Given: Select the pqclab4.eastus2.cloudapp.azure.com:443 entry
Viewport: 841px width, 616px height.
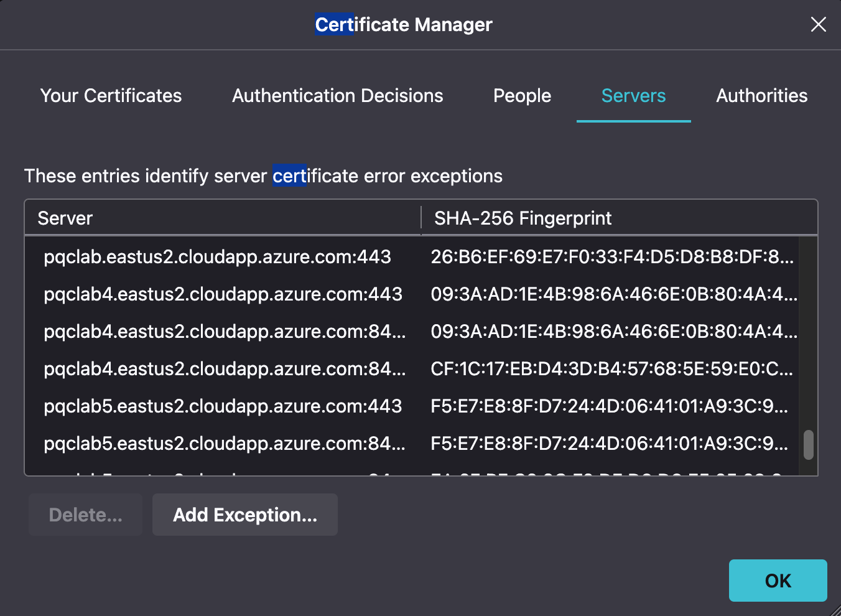Looking at the screenshot, I should 223,294.
